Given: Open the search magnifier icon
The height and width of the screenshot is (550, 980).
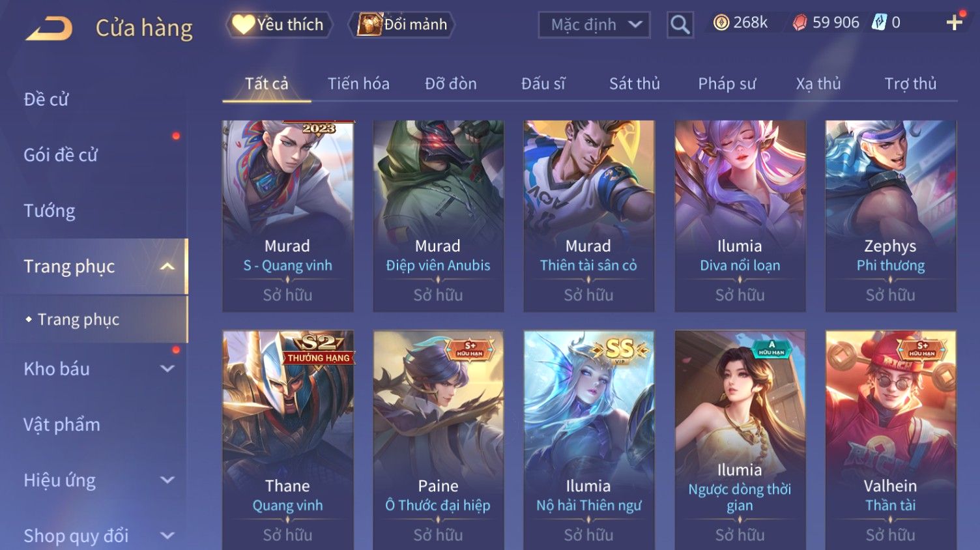Looking at the screenshot, I should point(680,25).
